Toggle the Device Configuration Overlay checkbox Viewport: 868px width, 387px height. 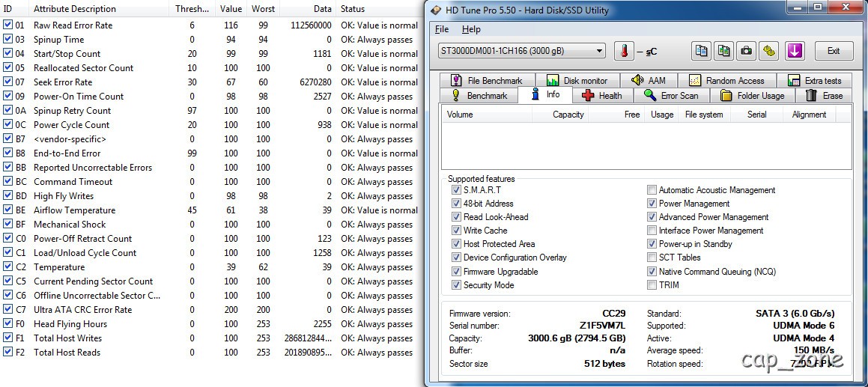pos(456,258)
